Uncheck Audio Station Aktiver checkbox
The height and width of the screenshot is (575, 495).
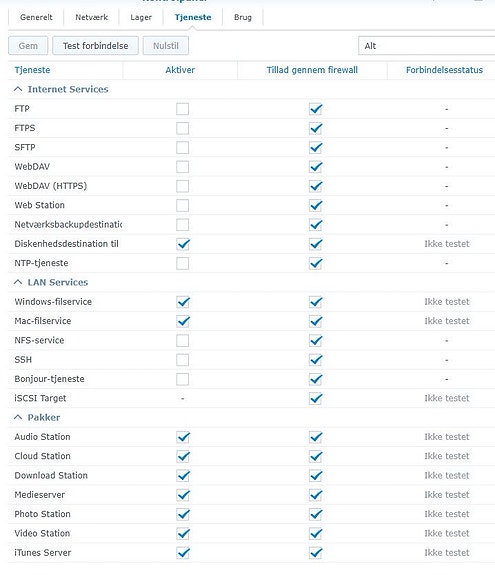click(x=182, y=437)
